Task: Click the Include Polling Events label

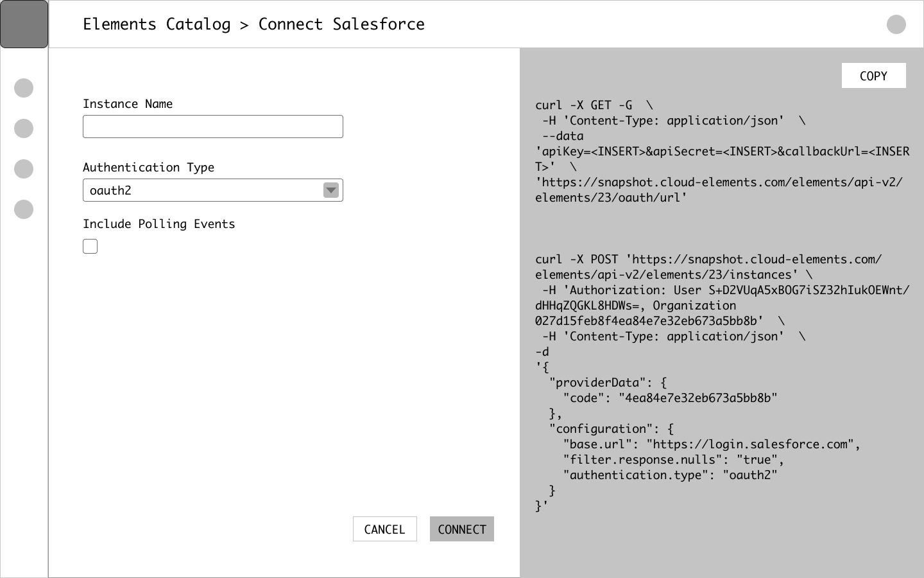Action: coord(158,224)
